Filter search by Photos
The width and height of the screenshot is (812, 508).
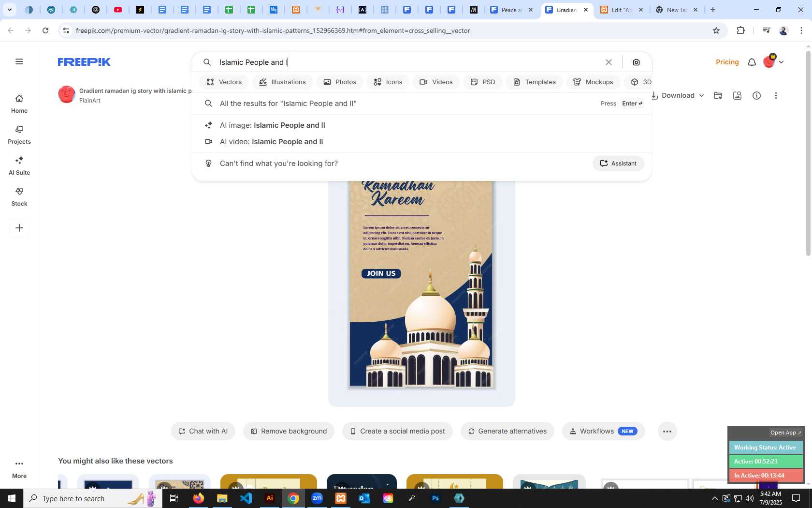coord(340,82)
